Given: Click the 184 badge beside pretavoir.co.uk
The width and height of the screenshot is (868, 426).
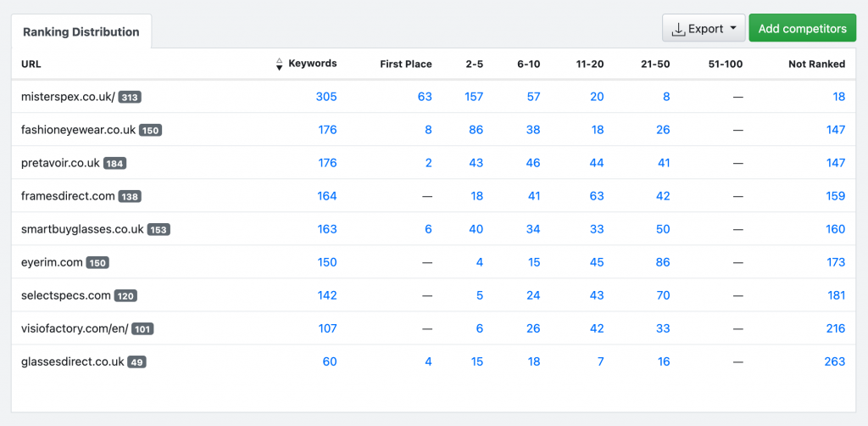Looking at the screenshot, I should (x=114, y=164).
